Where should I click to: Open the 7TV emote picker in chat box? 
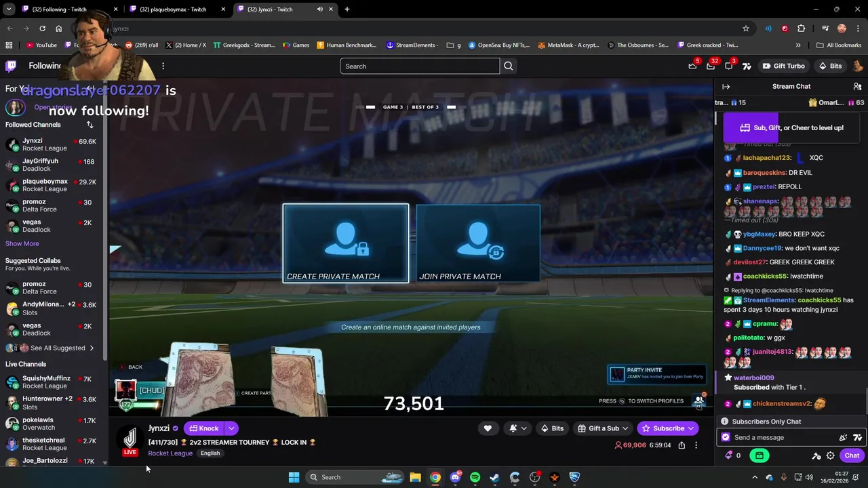[x=857, y=437]
